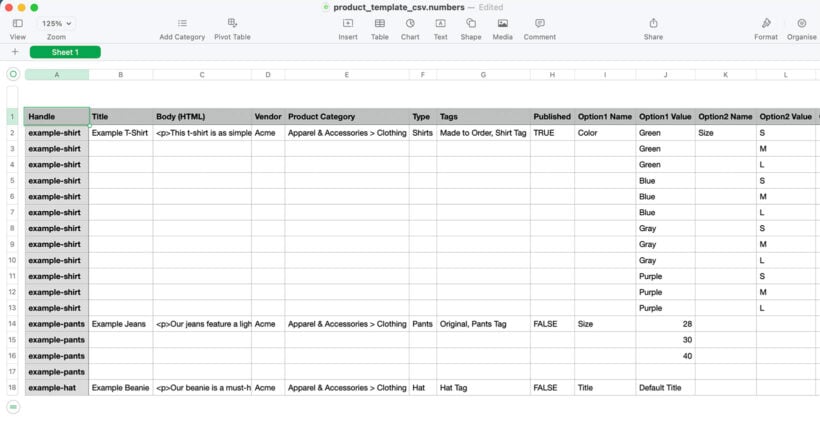Click the Title header cell
The width and height of the screenshot is (820, 426).
click(x=121, y=117)
